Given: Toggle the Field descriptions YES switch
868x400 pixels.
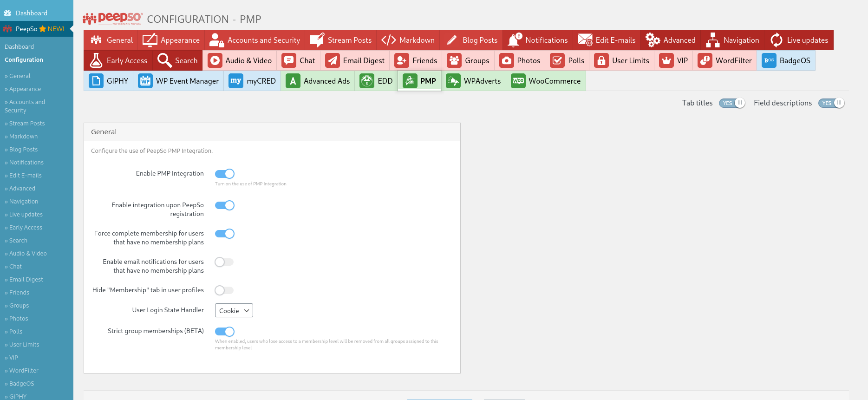Looking at the screenshot, I should point(831,103).
